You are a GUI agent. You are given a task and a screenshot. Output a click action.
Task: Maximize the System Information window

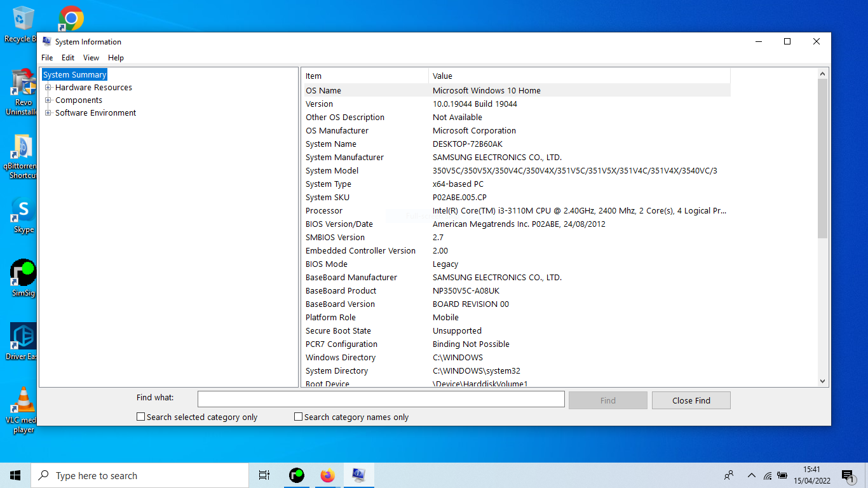(787, 41)
